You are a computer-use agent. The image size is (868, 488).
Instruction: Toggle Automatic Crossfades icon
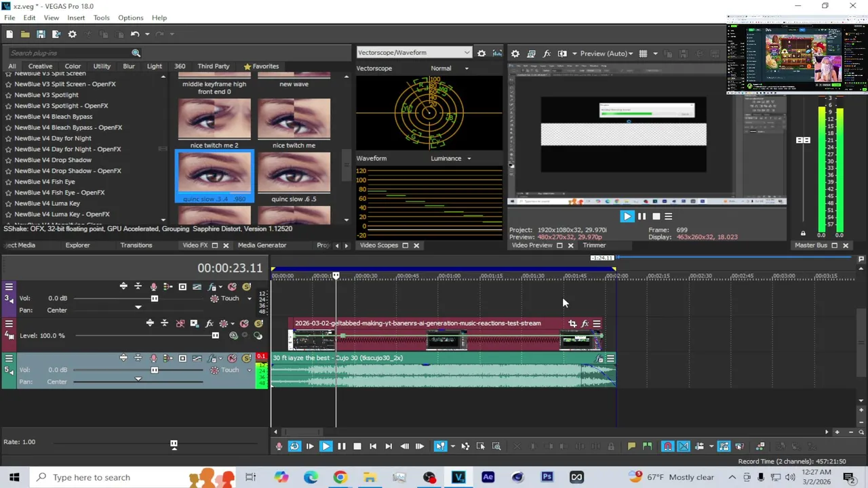(x=683, y=446)
